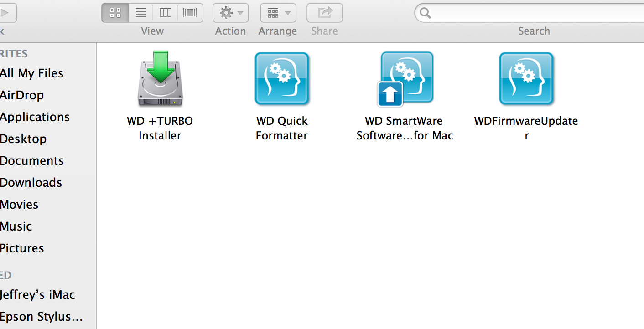The height and width of the screenshot is (329, 644).
Task: Click the "WD SmartWare Software…for Mac" file name
Action: (x=405, y=129)
